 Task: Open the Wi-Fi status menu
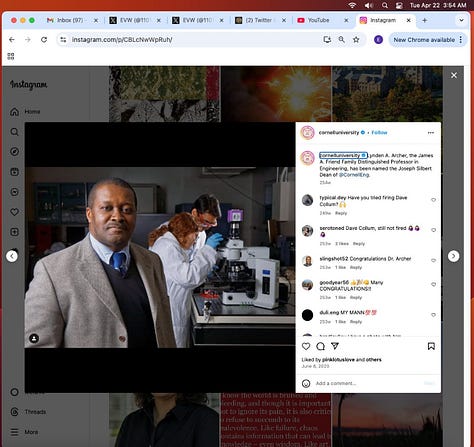pos(352,5)
